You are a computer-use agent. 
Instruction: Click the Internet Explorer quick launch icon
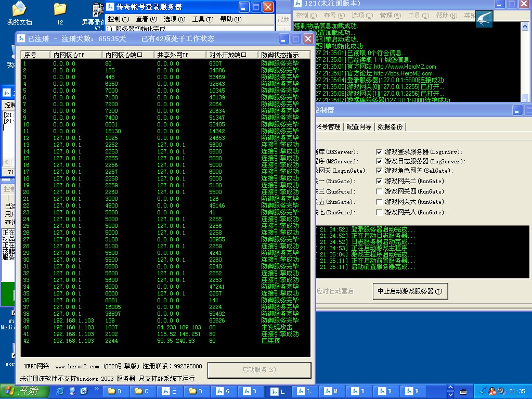pos(60,391)
